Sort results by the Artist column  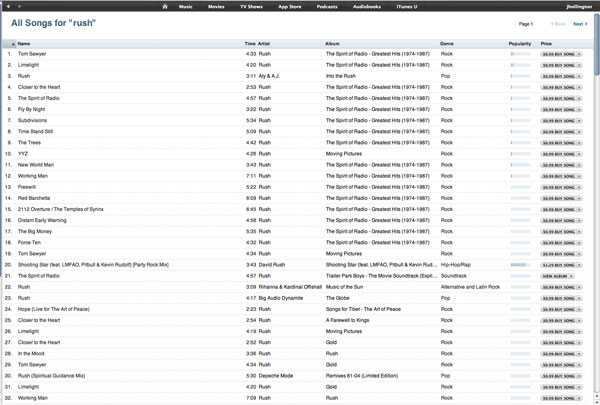click(x=264, y=44)
